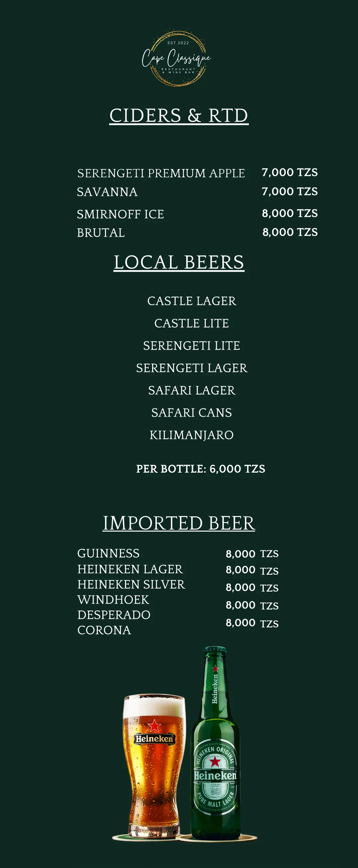The image size is (358, 868).
Task: Choose Castle Lager from local beers
Action: pos(192,301)
